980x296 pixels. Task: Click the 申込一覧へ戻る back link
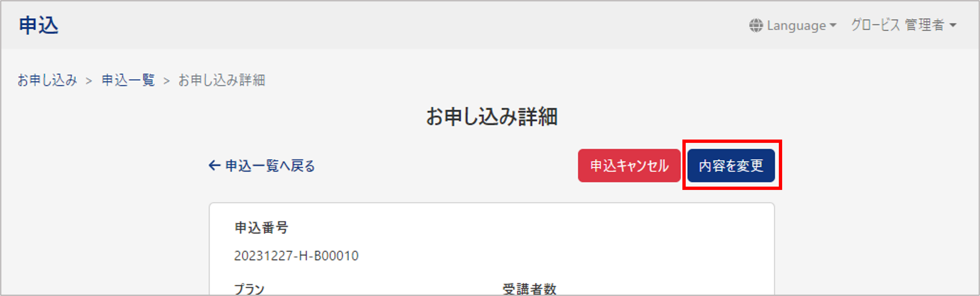(x=262, y=166)
